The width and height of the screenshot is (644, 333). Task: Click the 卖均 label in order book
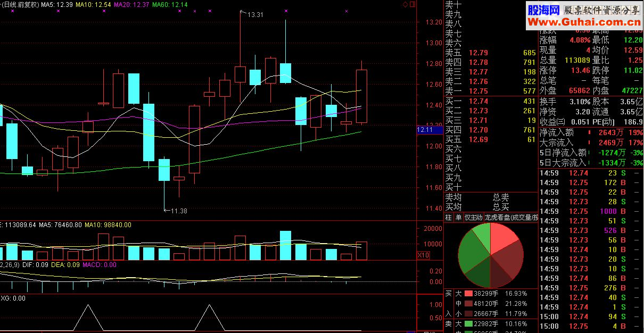453,197
